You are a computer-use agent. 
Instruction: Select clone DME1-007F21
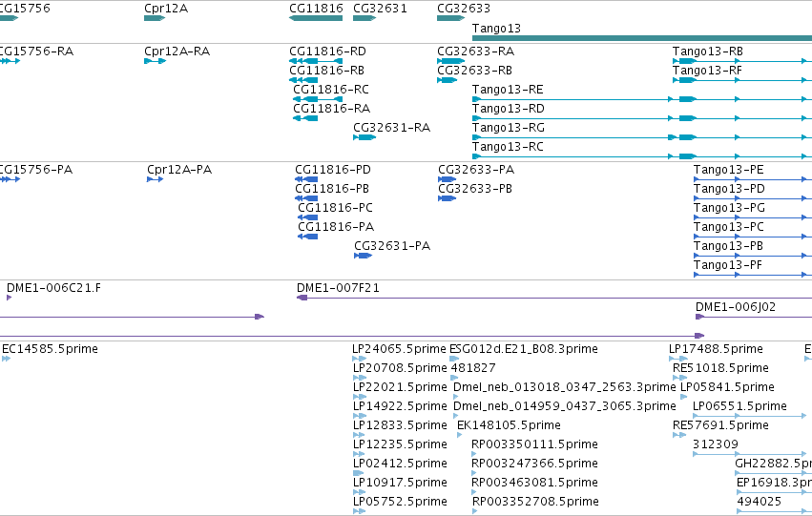(338, 288)
